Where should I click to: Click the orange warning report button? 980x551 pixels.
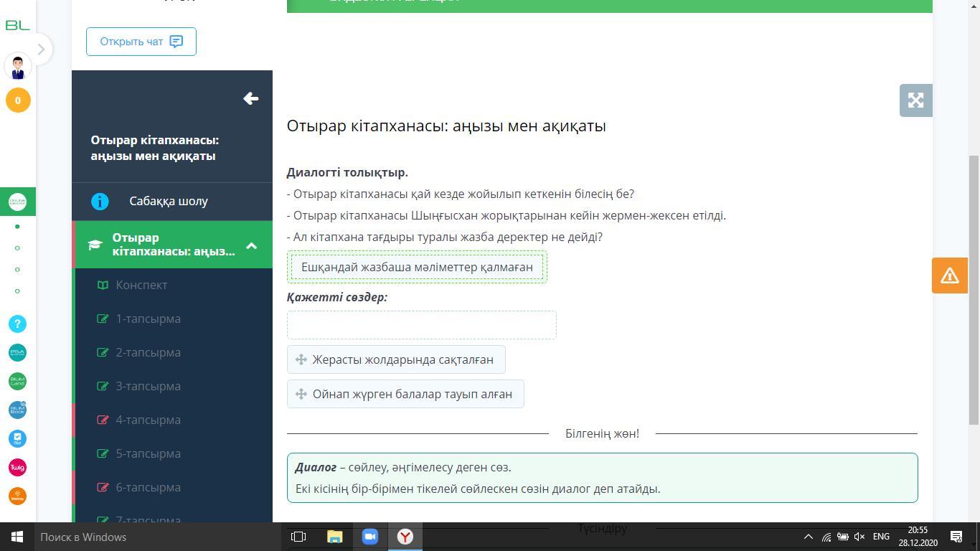point(950,275)
